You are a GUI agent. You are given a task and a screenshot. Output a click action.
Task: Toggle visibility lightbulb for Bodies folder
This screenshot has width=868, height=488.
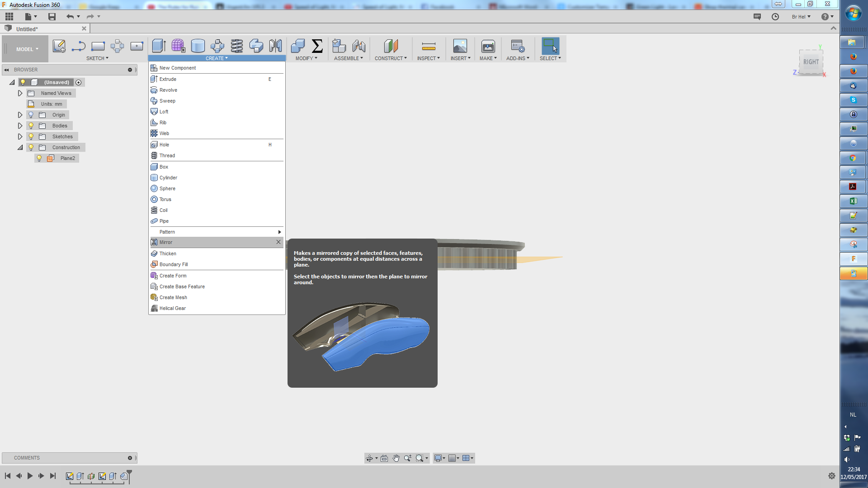pos(31,126)
